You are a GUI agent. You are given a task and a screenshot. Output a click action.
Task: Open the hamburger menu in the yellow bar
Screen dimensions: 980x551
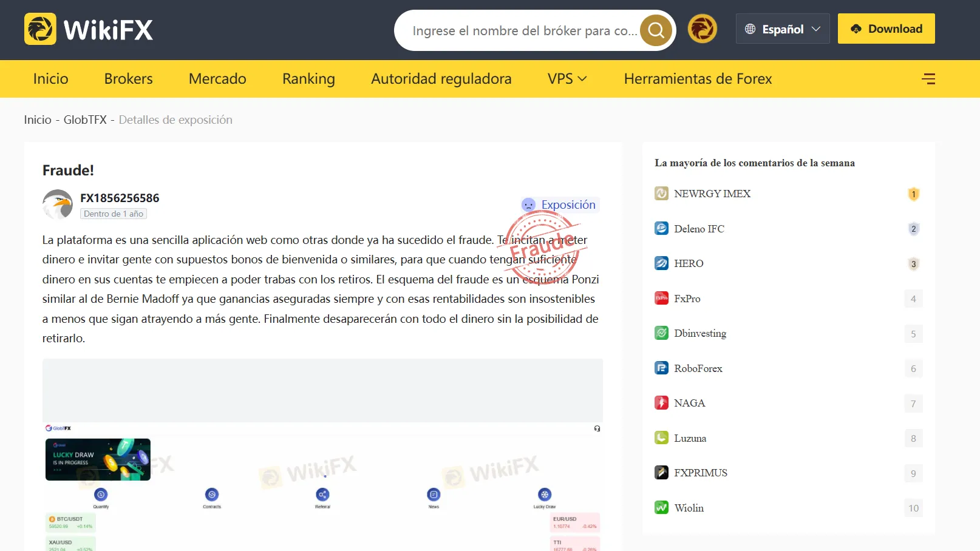click(928, 79)
